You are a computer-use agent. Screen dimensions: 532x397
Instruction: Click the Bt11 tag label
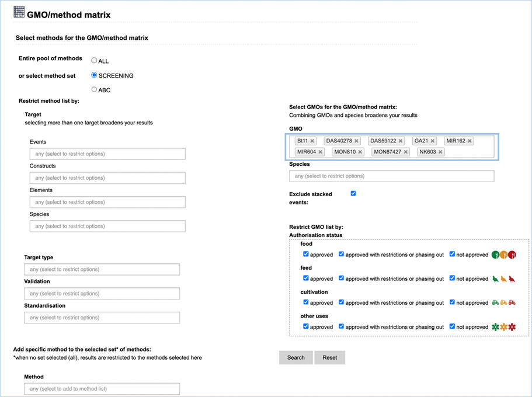(302, 141)
